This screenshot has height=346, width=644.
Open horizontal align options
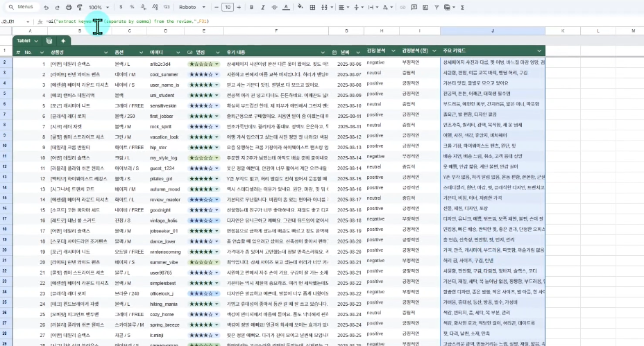coord(344,8)
